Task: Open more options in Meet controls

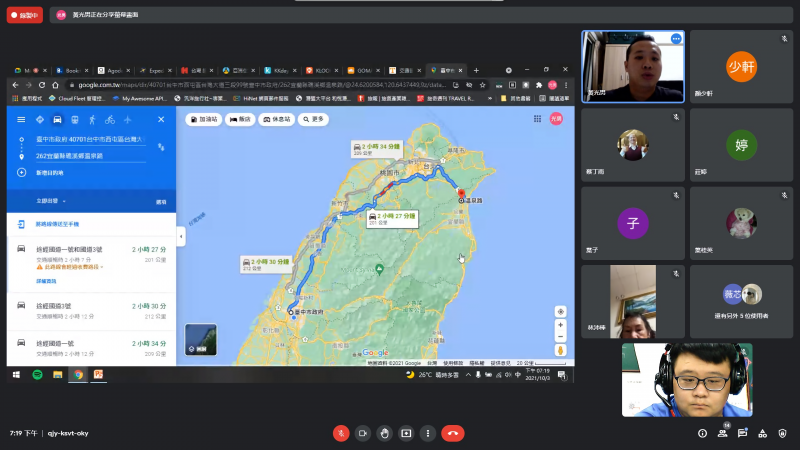Action: click(x=428, y=433)
